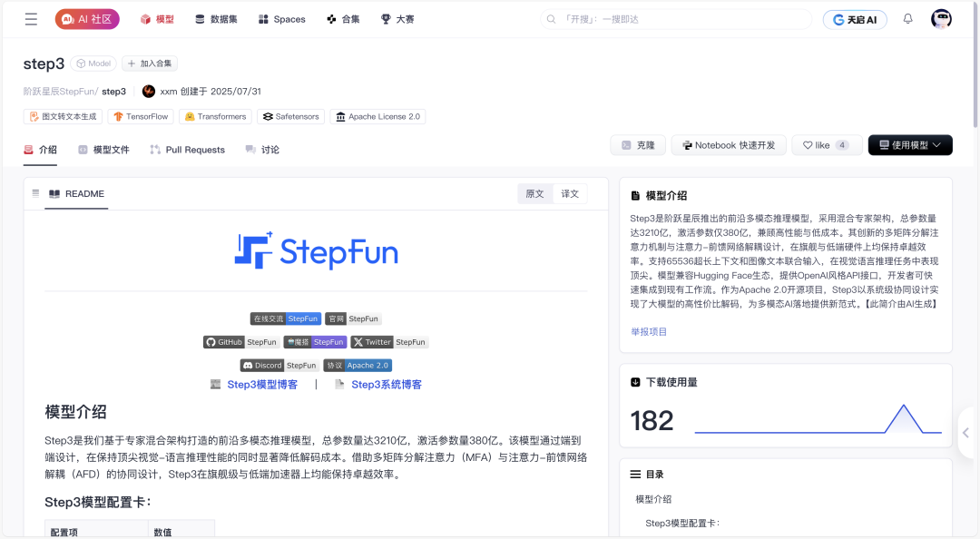980x539 pixels.
Task: Jump to 模型介绍 in 目录
Action: tap(653, 499)
